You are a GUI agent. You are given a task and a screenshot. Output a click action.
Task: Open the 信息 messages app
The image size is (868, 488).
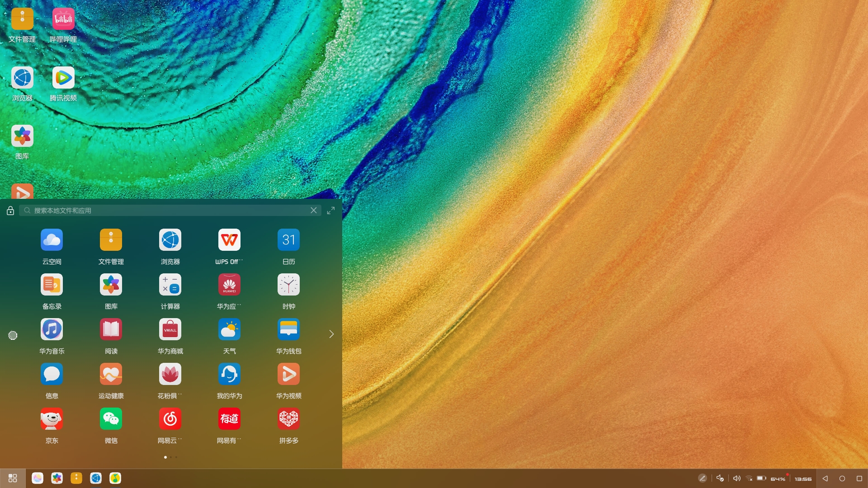point(52,374)
